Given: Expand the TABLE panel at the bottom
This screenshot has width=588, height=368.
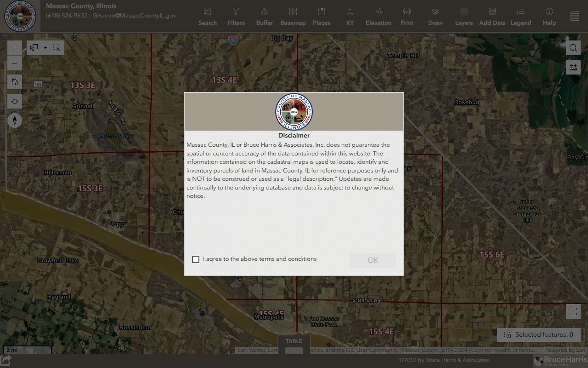Looking at the screenshot, I should point(294,345).
